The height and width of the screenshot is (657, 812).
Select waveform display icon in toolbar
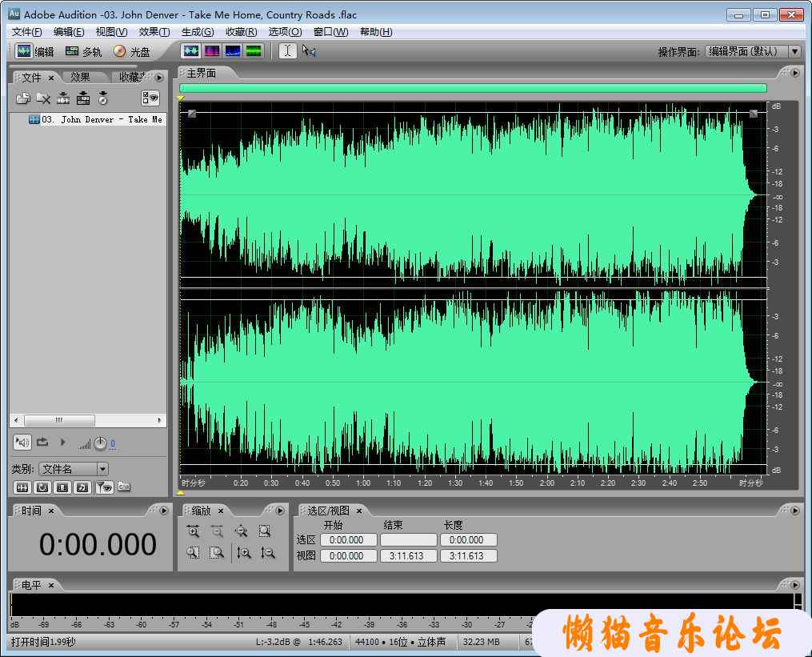coord(191,50)
